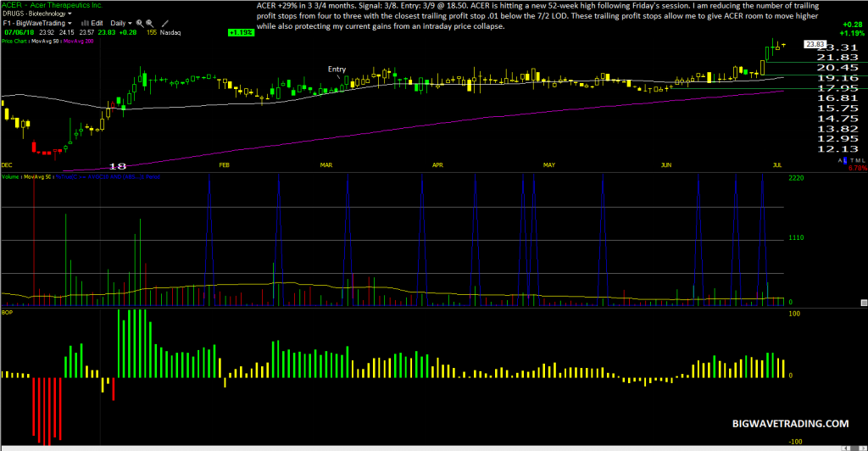Click the zoom in magnifier icon
The width and height of the screenshot is (868, 451).
(140, 23)
